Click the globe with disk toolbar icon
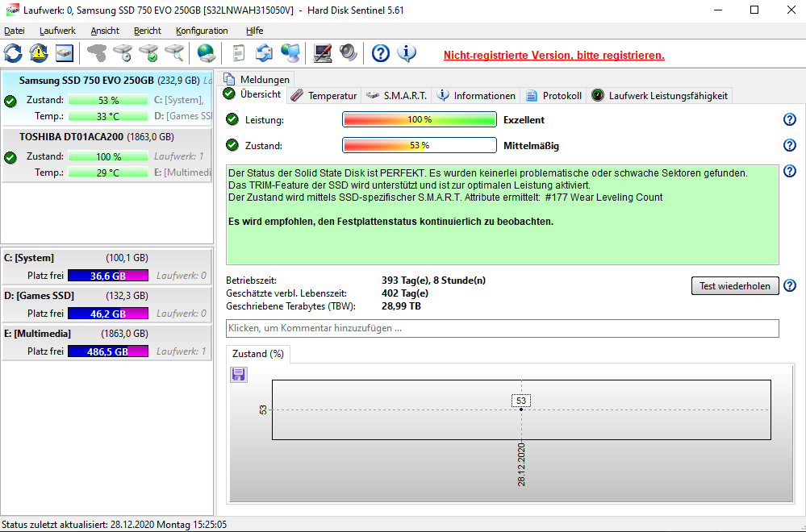Image resolution: width=806 pixels, height=532 pixels. click(206, 53)
